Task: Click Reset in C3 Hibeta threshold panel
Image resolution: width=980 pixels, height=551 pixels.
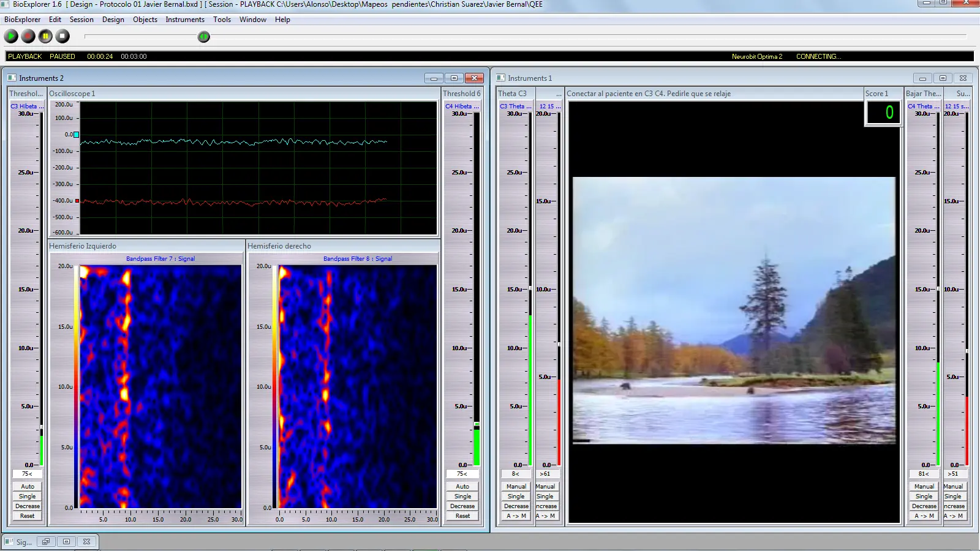Action: coord(28,516)
